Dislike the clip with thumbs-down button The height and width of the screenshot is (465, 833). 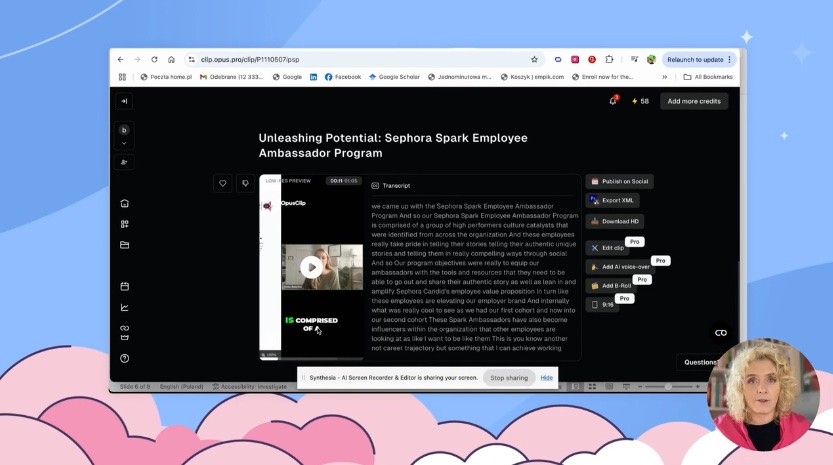tap(245, 184)
